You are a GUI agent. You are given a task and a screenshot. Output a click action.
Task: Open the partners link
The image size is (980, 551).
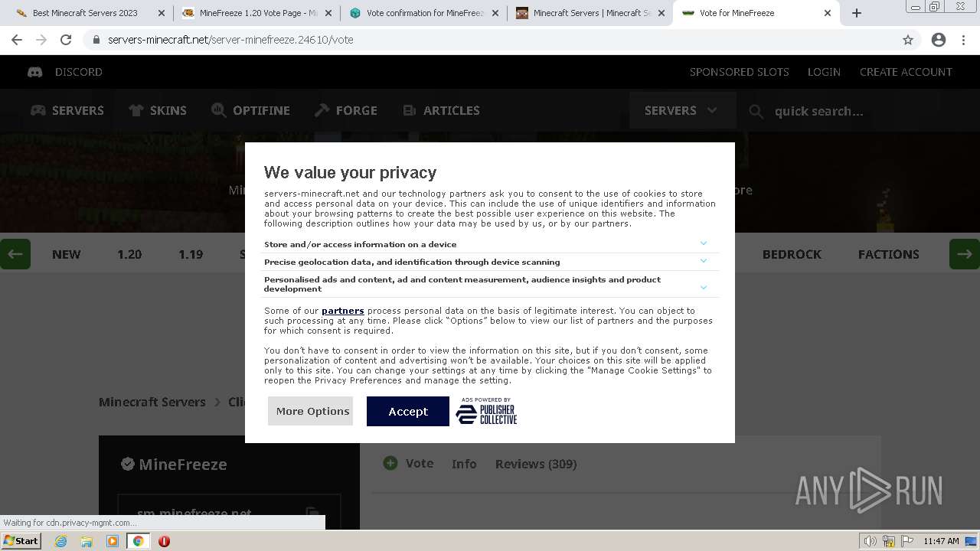[342, 311]
